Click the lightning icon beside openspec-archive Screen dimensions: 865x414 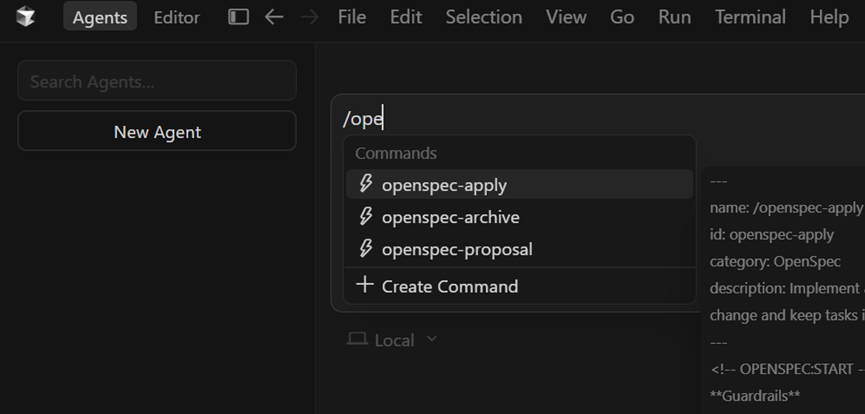click(366, 217)
